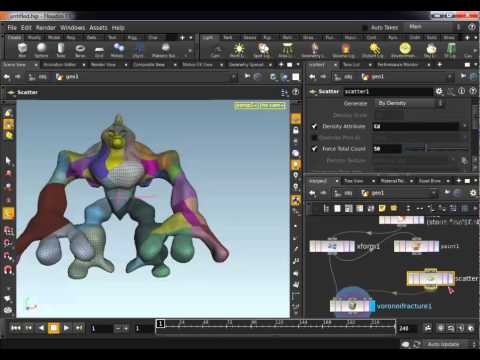Open the Main take dropdown
Viewport: 480px width, 360px height.
pyautogui.click(x=430, y=27)
